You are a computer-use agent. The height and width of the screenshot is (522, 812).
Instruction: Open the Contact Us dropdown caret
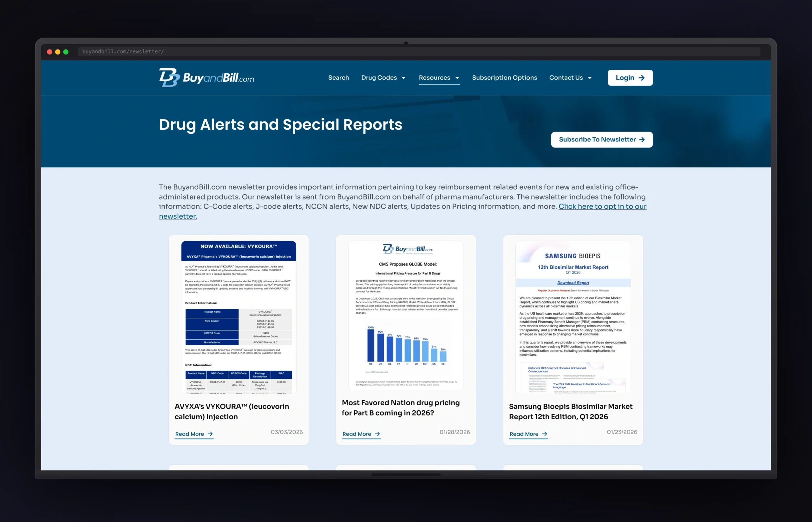[x=590, y=78]
